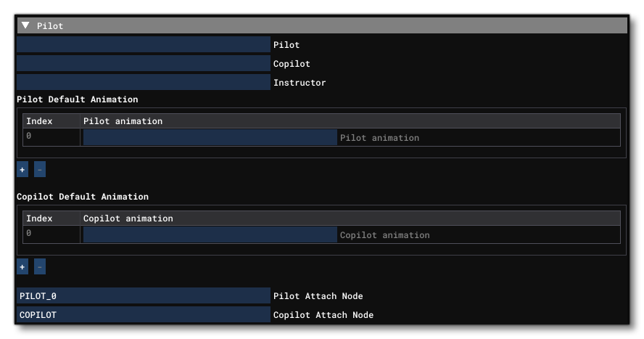This screenshot has width=644, height=339.
Task: Add a row to Copilot Default Animation
Action: [x=22, y=267]
